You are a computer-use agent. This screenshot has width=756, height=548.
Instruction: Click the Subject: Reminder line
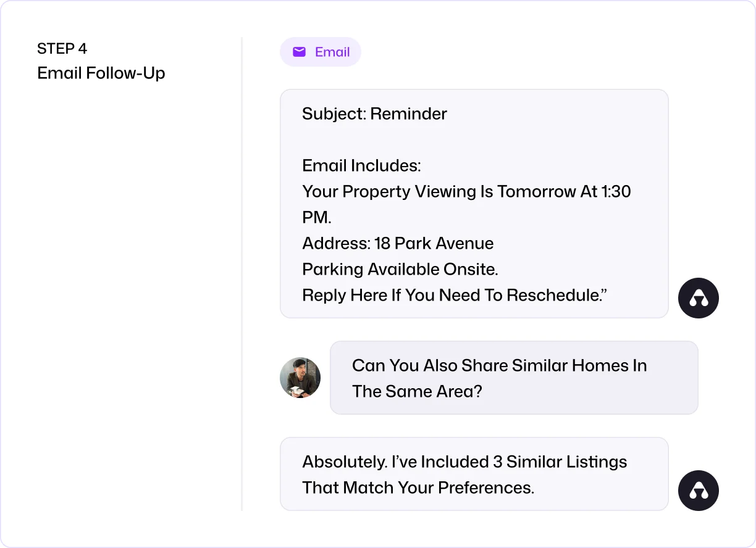click(x=374, y=114)
